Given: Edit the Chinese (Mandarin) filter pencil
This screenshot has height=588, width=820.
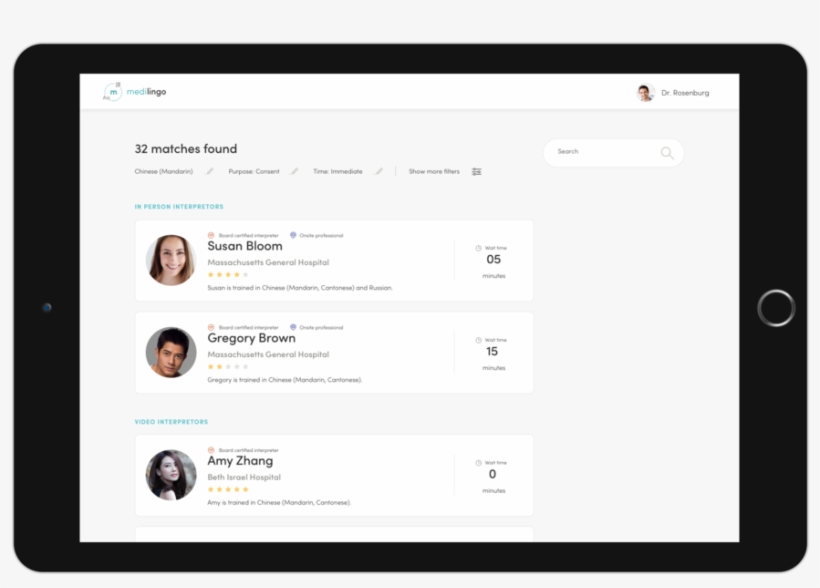Looking at the screenshot, I should 210,171.
